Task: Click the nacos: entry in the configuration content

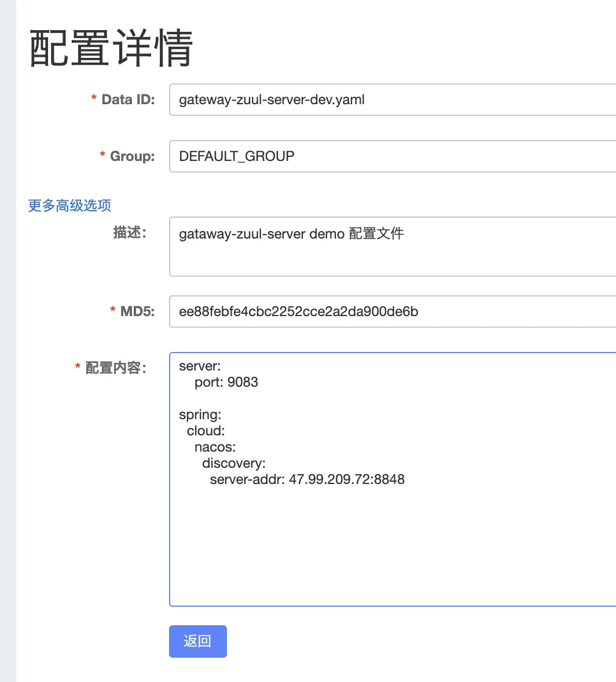Action: 214,447
